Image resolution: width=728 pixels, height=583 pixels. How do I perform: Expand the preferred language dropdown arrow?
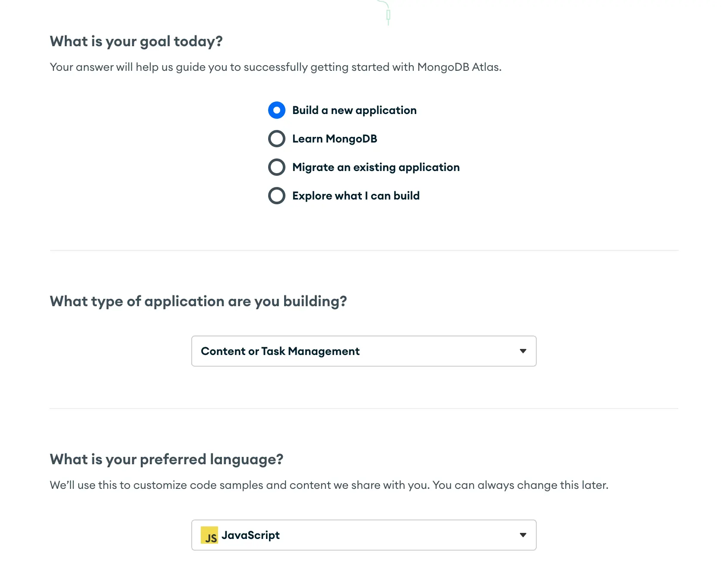tap(523, 535)
